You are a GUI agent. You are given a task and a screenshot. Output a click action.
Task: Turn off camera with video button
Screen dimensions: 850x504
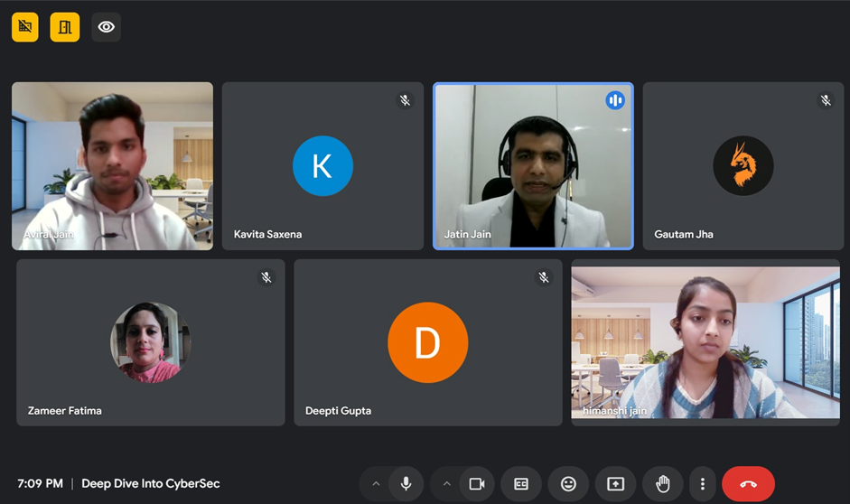click(477, 484)
